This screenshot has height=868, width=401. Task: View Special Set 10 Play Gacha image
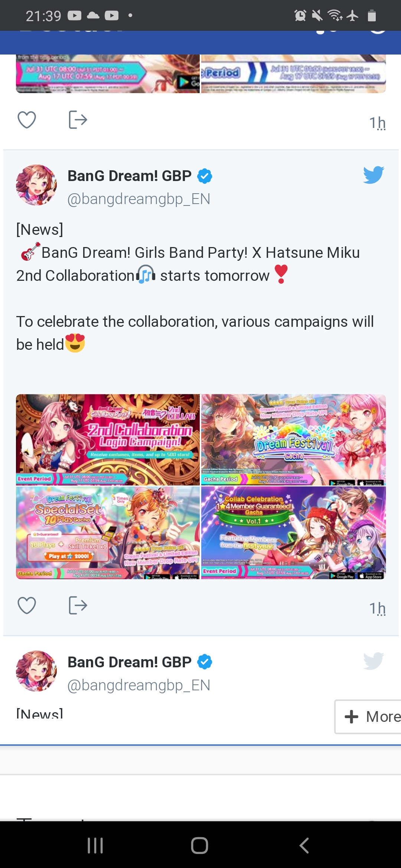point(108,533)
